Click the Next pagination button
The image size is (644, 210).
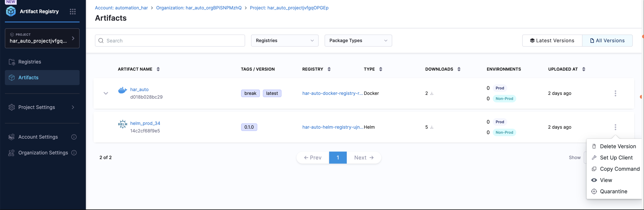(364, 158)
